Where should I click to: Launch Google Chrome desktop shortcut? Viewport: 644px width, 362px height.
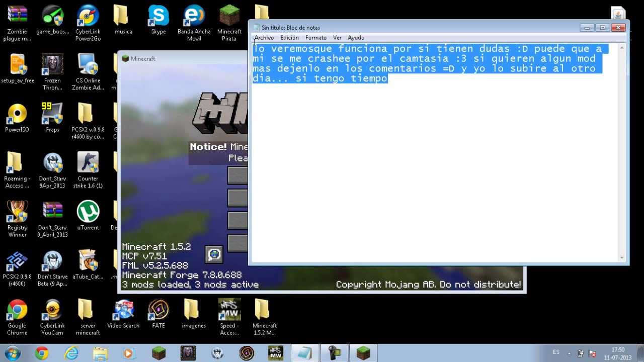17,317
